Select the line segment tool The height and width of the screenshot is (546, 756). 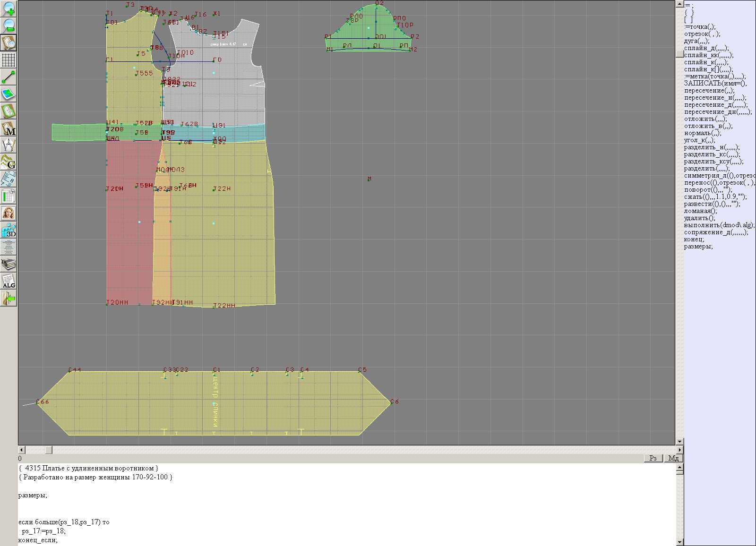[9, 77]
